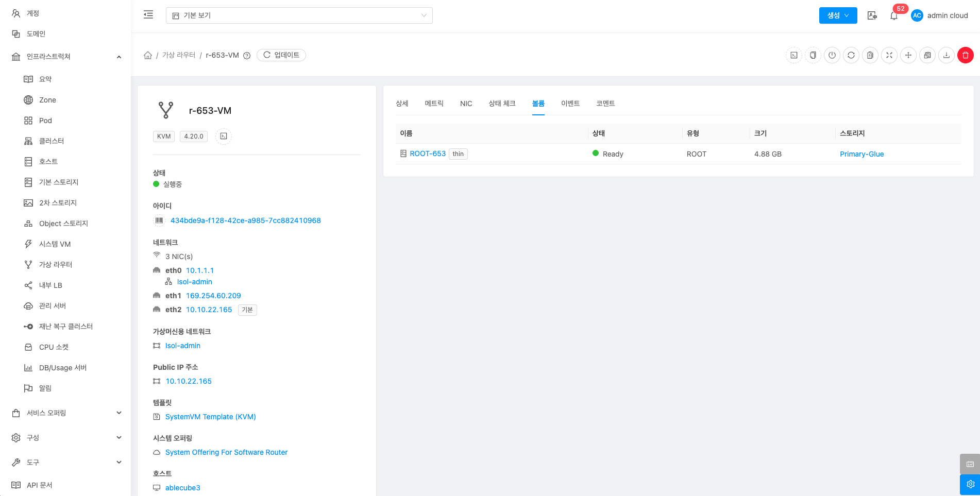
Task: Open notifications bell icon
Action: coord(893,15)
